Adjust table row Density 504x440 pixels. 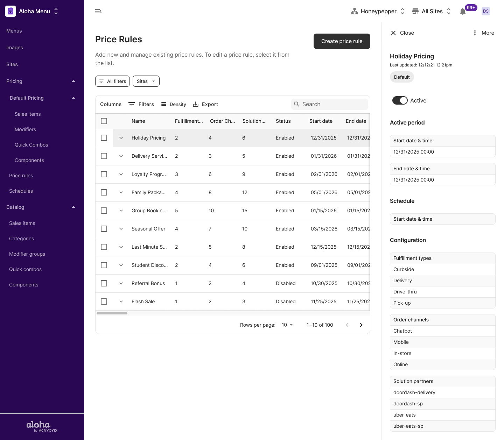[x=174, y=104]
